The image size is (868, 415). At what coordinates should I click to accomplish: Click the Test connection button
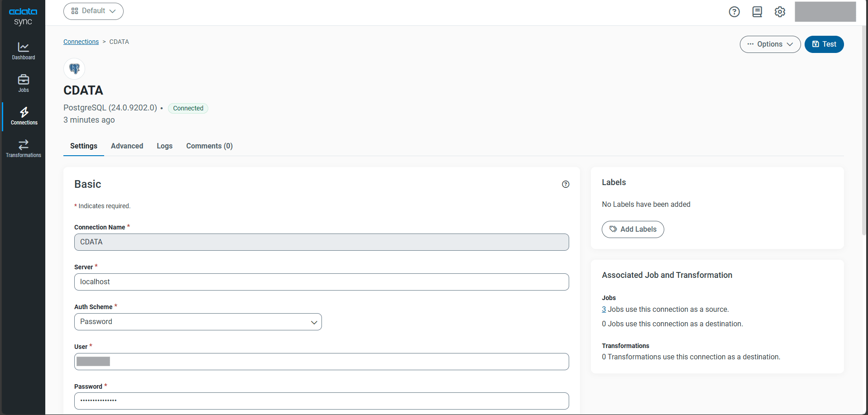(824, 44)
